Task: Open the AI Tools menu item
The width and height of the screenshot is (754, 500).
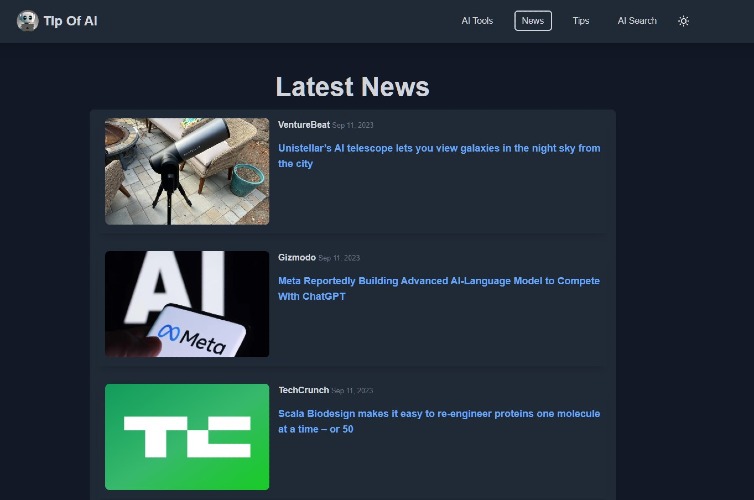Action: [477, 21]
